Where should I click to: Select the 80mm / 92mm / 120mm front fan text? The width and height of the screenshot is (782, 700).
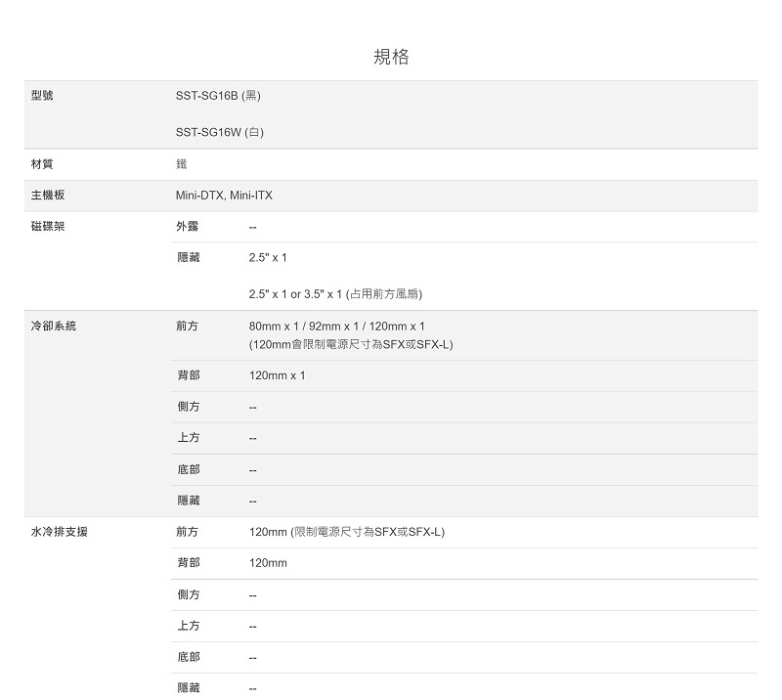(337, 326)
